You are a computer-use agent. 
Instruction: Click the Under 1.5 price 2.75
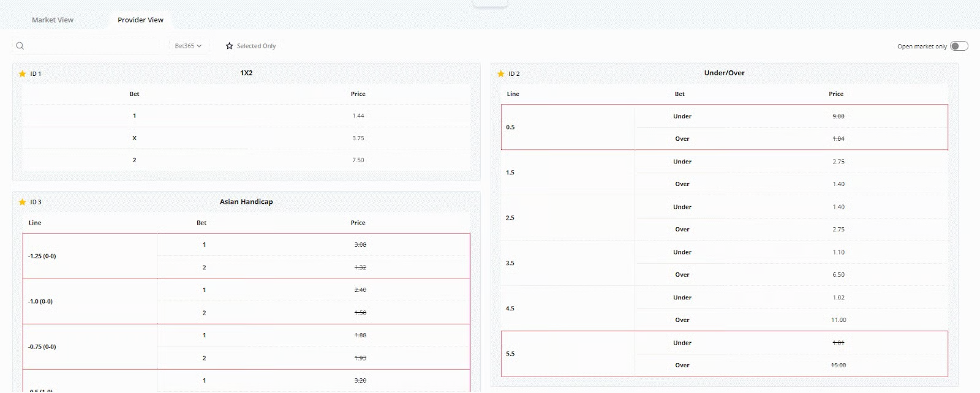click(x=839, y=162)
